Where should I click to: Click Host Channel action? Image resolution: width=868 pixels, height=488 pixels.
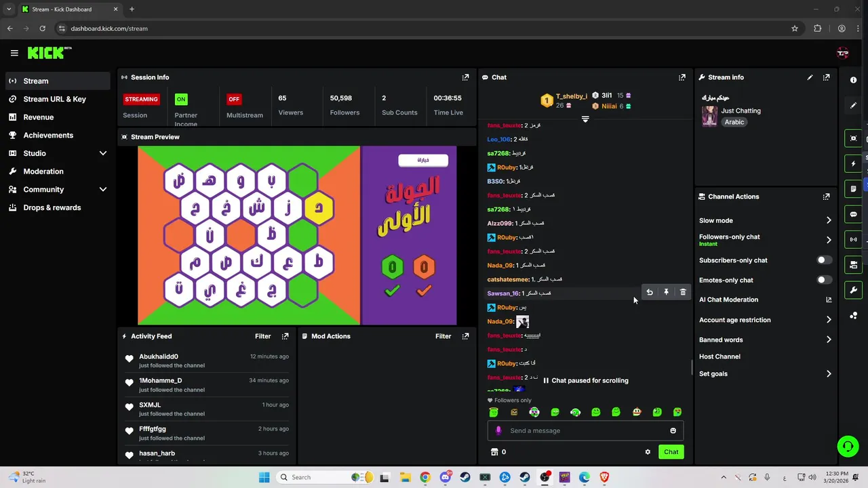719,357
